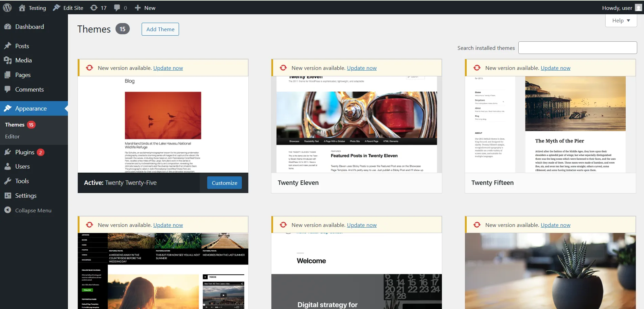The width and height of the screenshot is (644, 309).
Task: Open the Help dropdown tab
Action: point(621,21)
